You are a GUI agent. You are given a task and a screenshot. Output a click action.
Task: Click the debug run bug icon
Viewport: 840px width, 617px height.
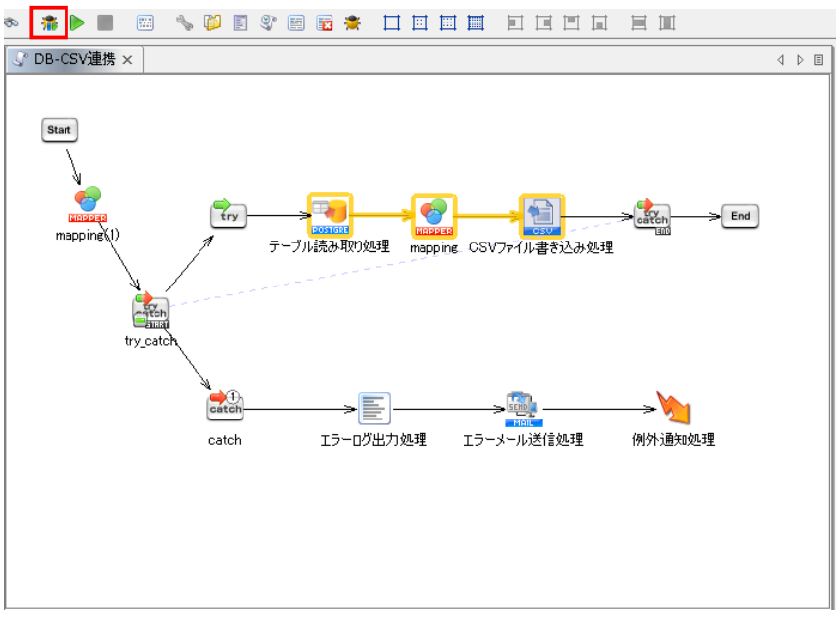49,22
